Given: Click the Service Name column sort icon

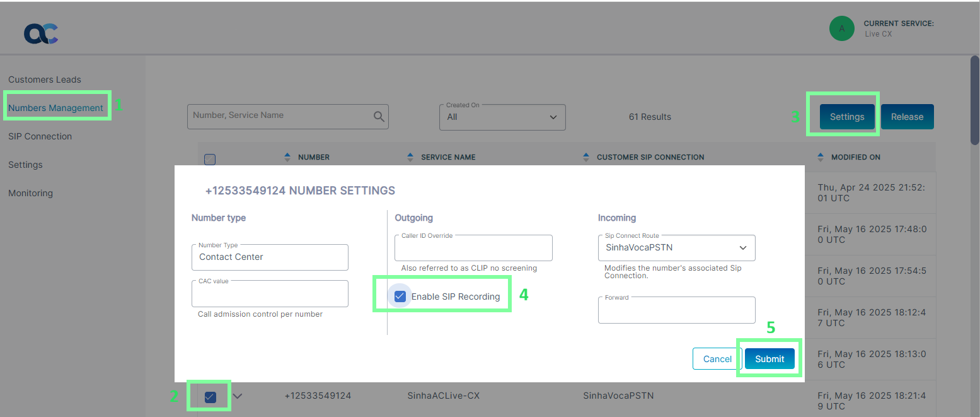Looking at the screenshot, I should 410,157.
